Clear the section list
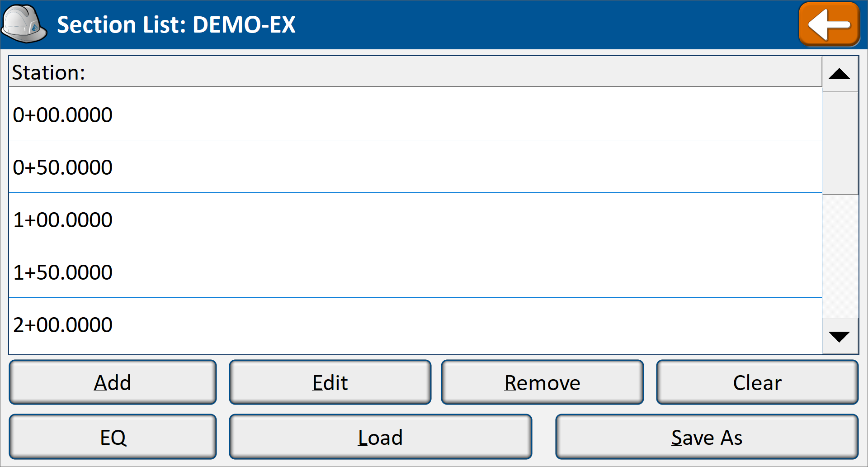 click(757, 382)
